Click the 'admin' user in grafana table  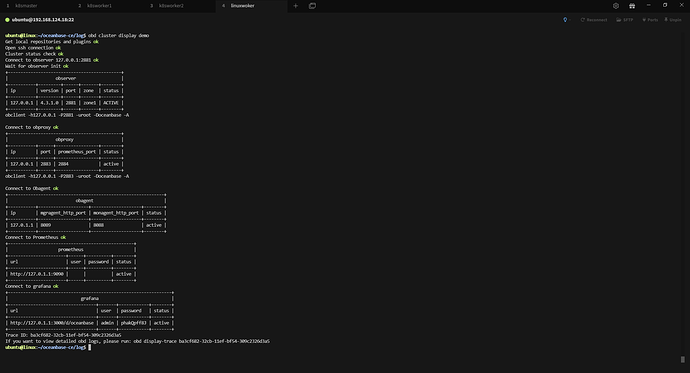pyautogui.click(x=107, y=323)
